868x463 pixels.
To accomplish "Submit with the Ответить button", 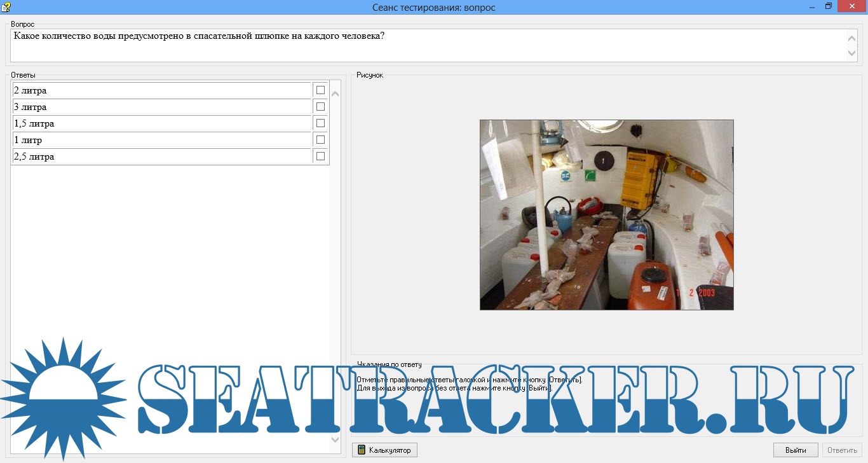I will coord(842,450).
